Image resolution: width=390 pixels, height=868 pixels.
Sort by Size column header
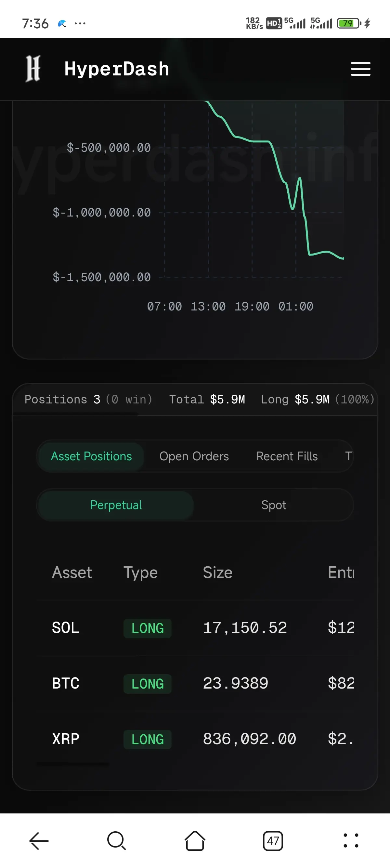[217, 572]
